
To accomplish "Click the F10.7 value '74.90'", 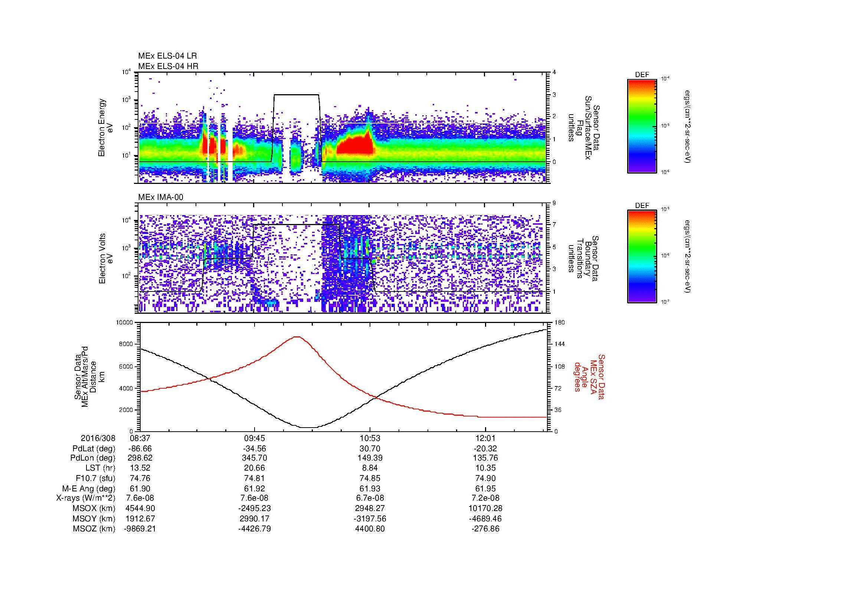I will click(485, 478).
